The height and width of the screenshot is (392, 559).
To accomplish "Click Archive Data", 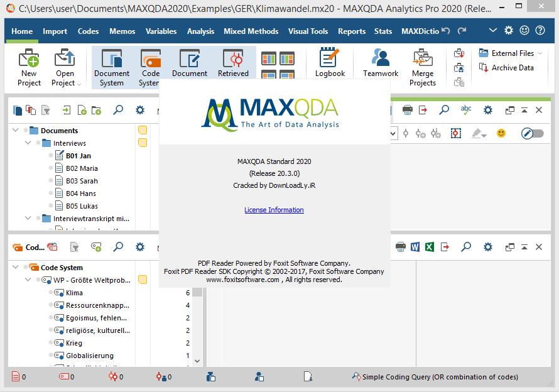I will pyautogui.click(x=506, y=67).
